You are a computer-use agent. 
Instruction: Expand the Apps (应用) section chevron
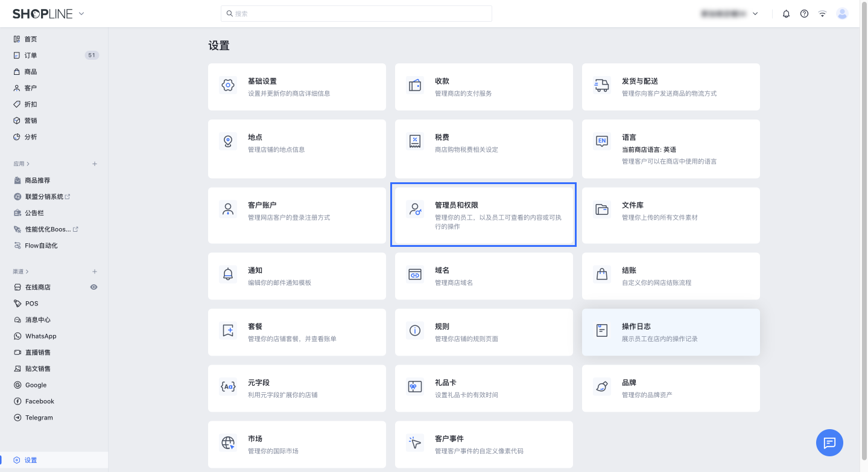28,164
